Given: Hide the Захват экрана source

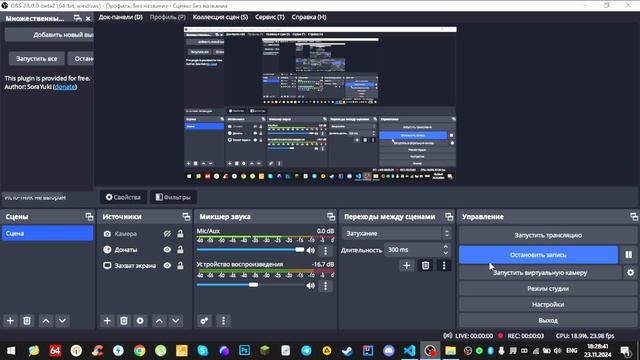Looking at the screenshot, I should 167,265.
